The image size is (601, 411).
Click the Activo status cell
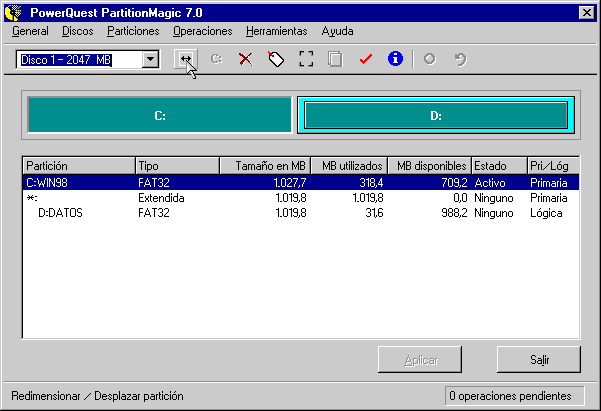490,183
